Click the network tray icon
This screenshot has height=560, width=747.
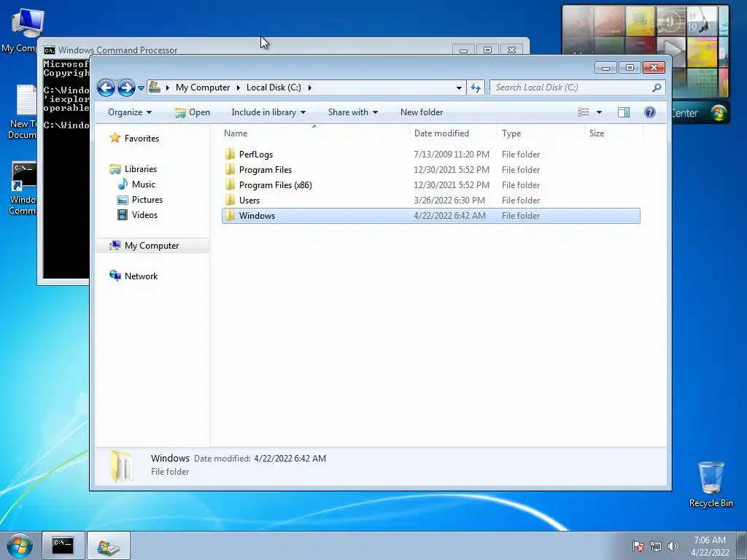656,546
